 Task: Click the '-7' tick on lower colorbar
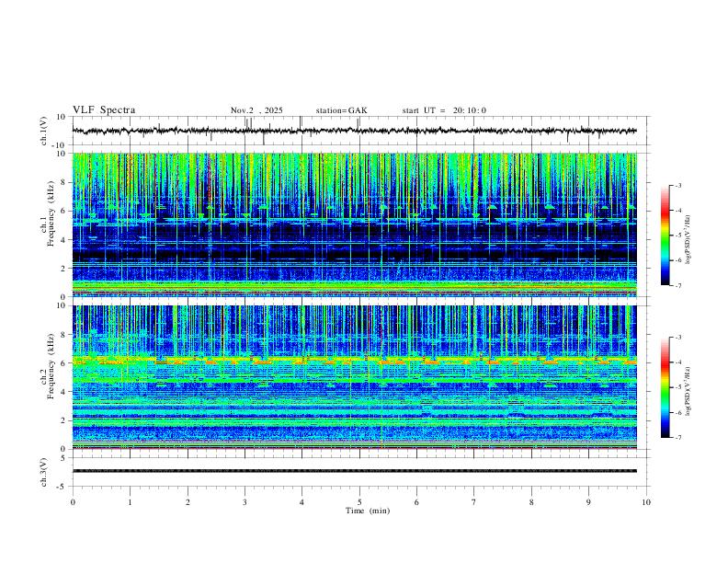point(677,438)
